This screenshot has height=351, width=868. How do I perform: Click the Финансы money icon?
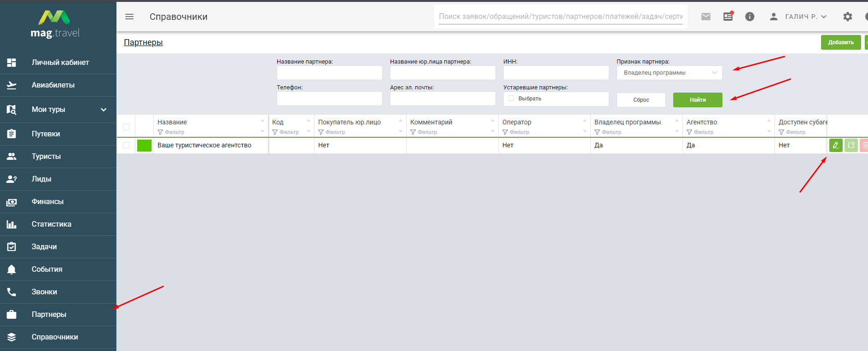pos(12,202)
